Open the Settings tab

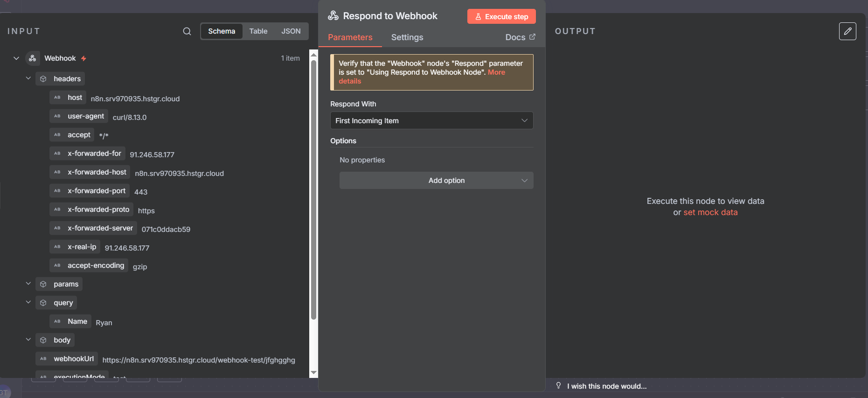click(407, 37)
